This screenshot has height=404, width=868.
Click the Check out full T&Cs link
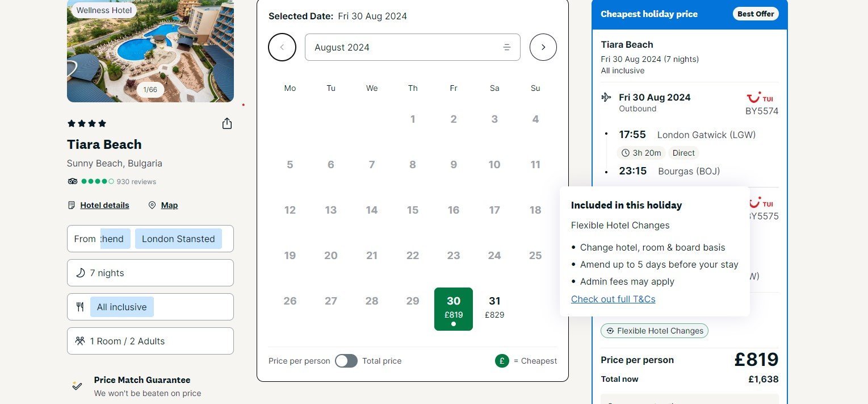(613, 299)
